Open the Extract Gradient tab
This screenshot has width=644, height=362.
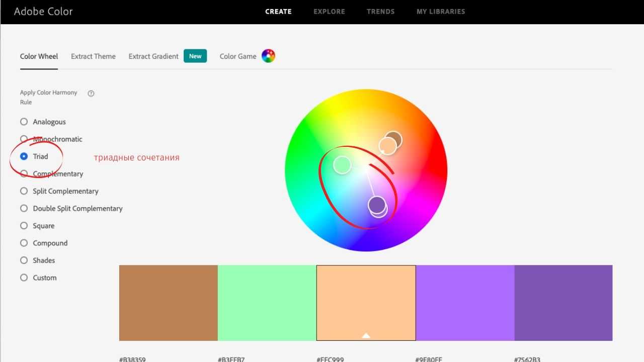153,56
